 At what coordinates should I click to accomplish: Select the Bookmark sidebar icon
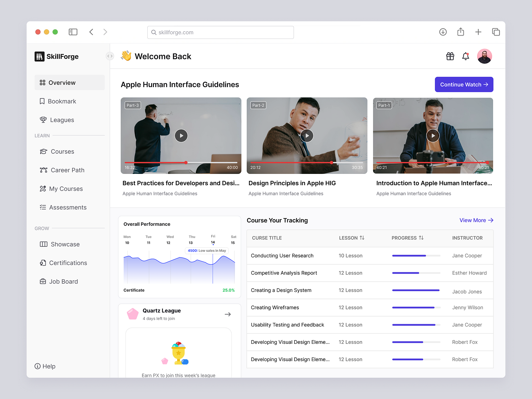coord(42,101)
